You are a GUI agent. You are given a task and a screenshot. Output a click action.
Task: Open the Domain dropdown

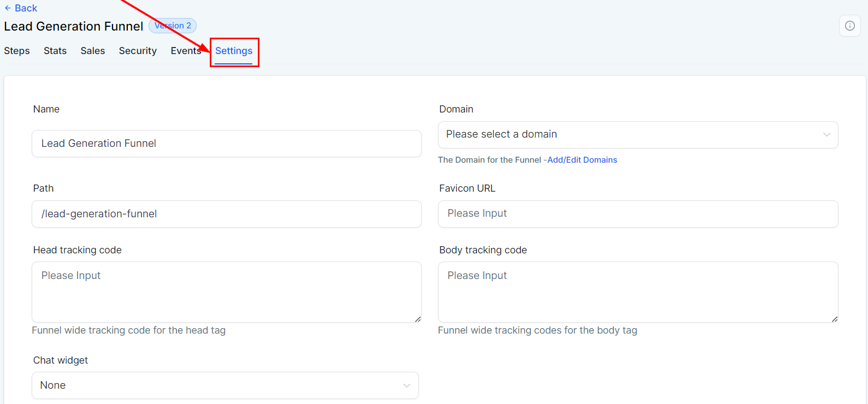638,135
